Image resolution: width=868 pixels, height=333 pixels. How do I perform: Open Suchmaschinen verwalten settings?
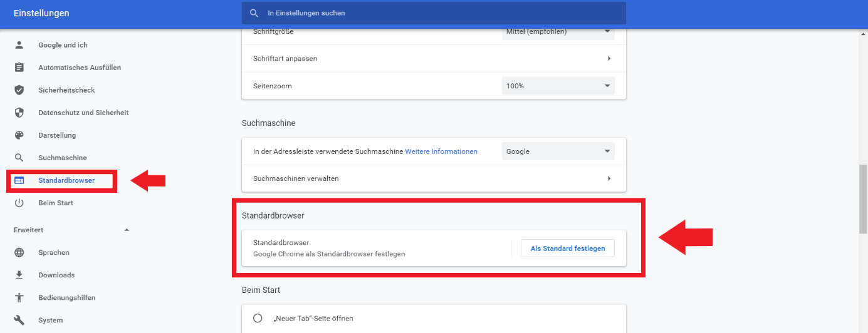(x=434, y=178)
